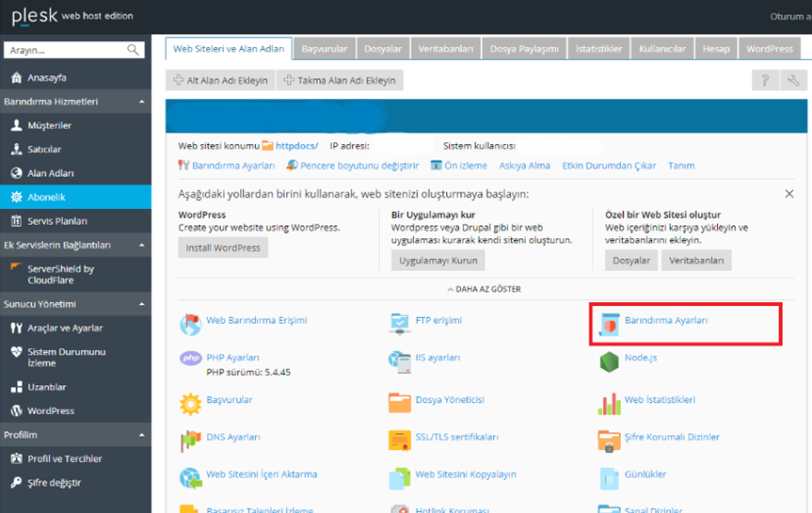Screen dimensions: 812x513
Task: Open Web Sitesini Kopyalayın icon
Action: coord(399,478)
